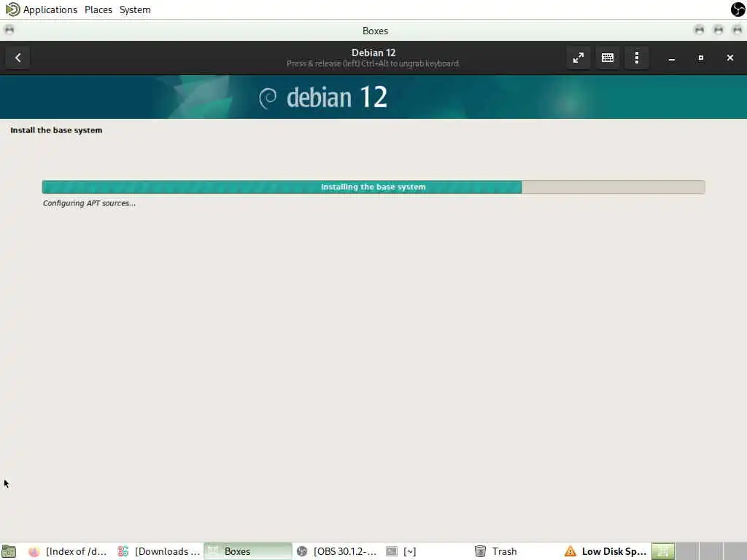Switch to Index of /d... browser window
Screen dimensions: 747x560
[68, 551]
